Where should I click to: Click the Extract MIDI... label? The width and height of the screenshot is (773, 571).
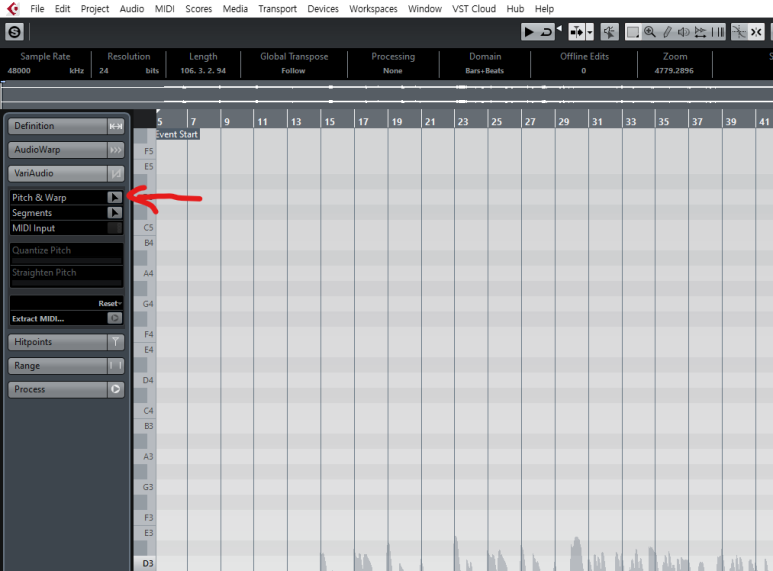pyautogui.click(x=38, y=319)
